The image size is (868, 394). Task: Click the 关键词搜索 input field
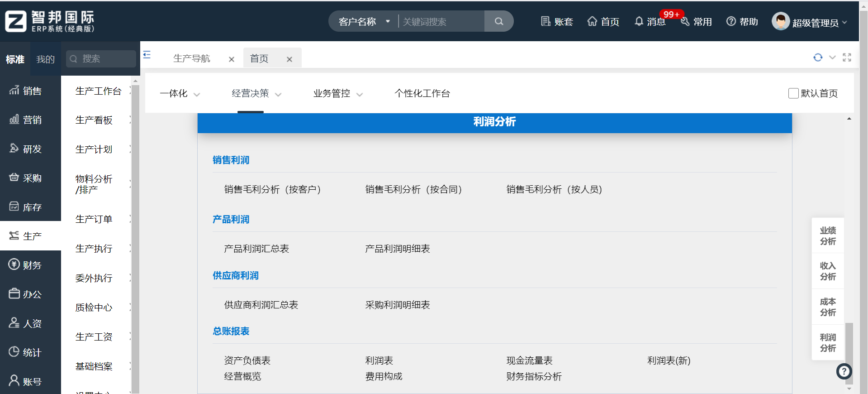pyautogui.click(x=441, y=21)
